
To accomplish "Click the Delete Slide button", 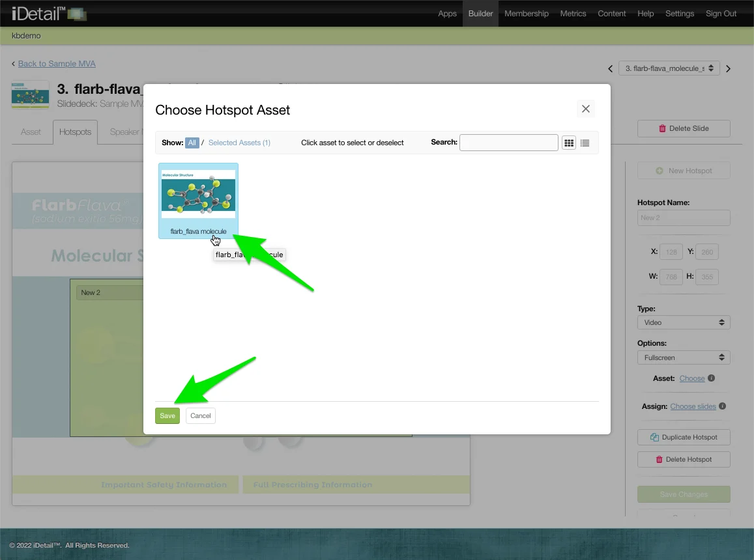I will (684, 128).
